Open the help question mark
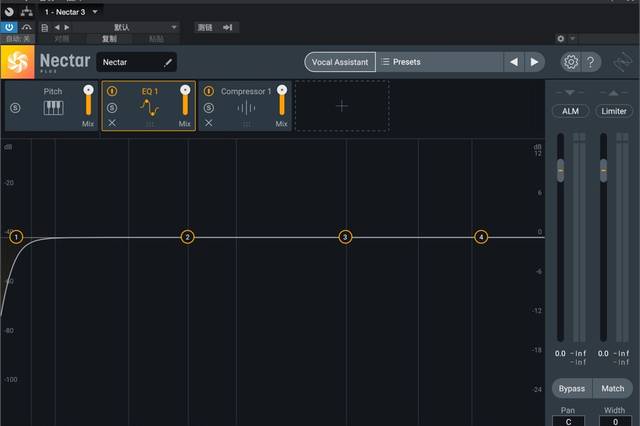This screenshot has height=426, width=640. click(590, 62)
